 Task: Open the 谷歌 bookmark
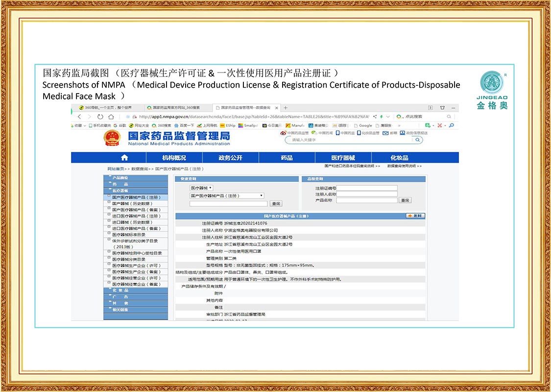120,125
